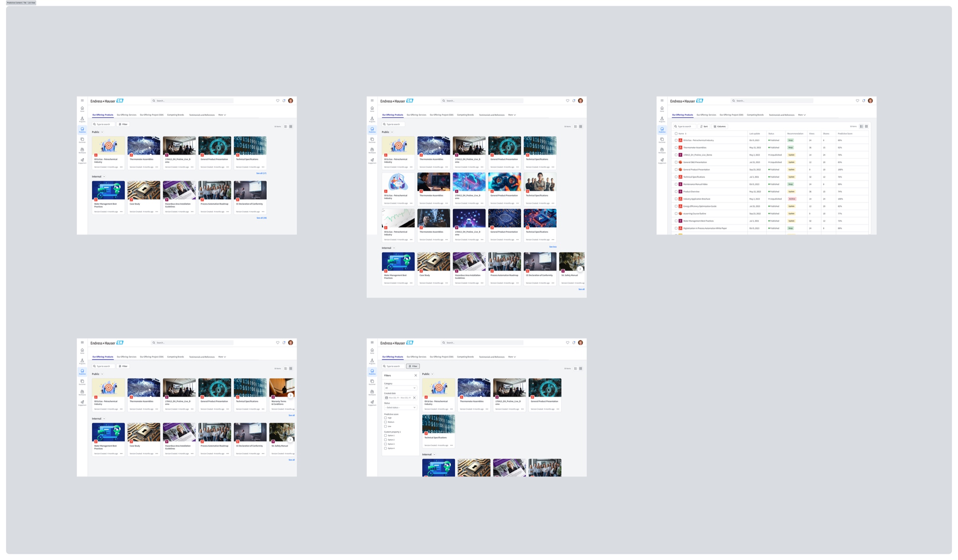Switch to list view icon in the Filters-panel frame
Viewport: 958px width, 560px height.
576,368
